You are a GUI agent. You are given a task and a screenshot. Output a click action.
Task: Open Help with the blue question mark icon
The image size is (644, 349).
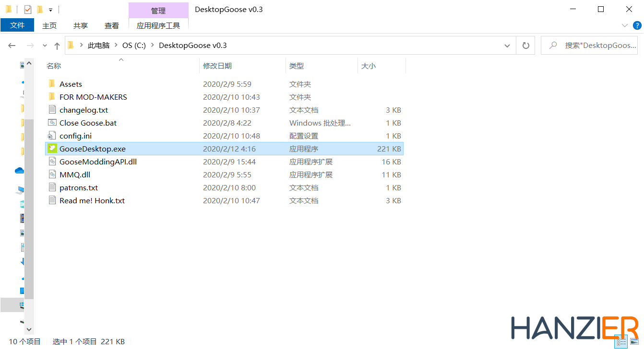637,25
